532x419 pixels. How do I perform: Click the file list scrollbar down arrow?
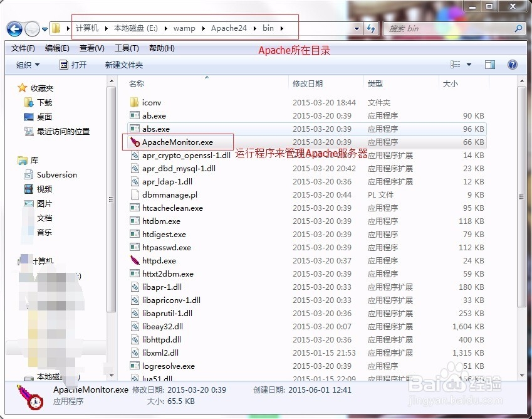[522, 376]
